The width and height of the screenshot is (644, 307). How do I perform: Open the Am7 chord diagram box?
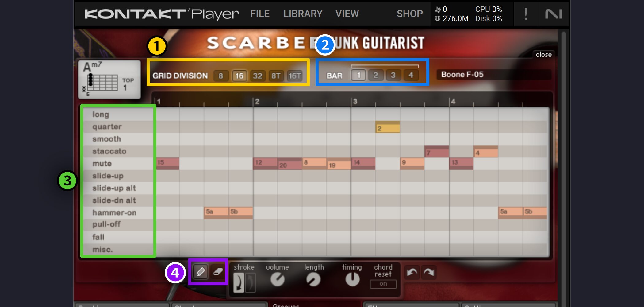point(109,79)
